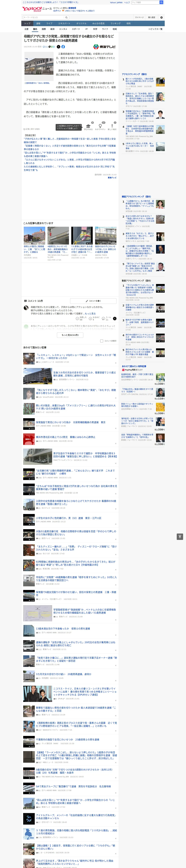
Task: Click 記事に関する報告 link
Action: (32, 129)
